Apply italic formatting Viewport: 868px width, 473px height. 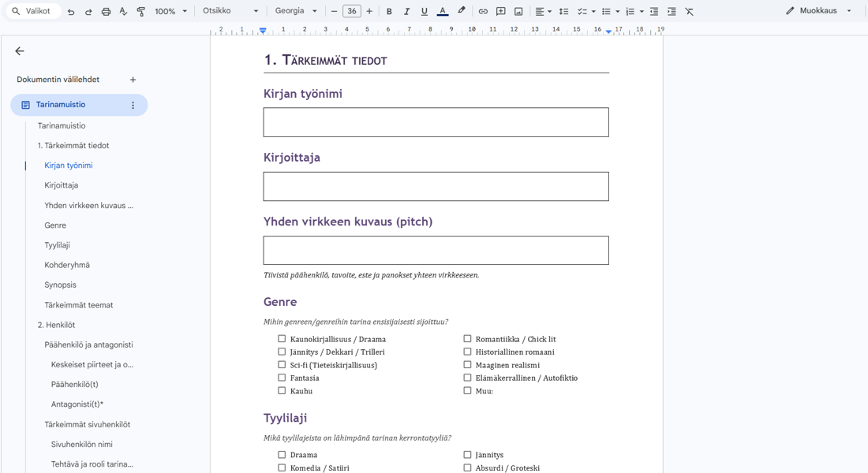click(x=407, y=11)
